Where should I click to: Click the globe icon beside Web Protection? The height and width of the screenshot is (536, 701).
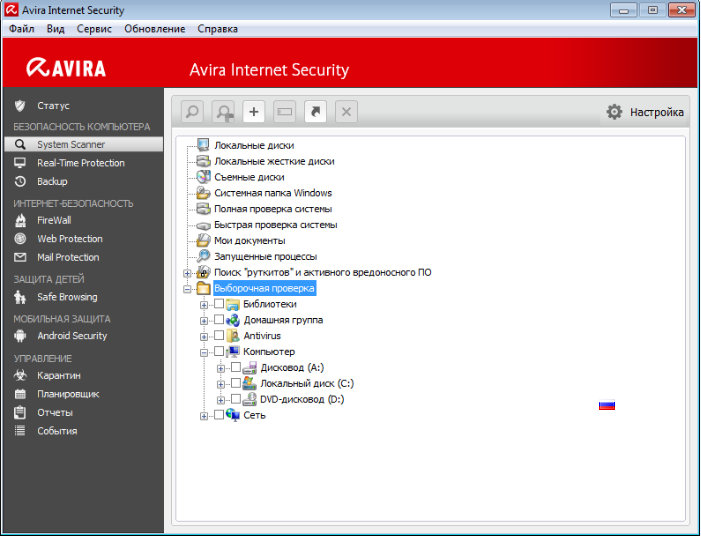20,239
